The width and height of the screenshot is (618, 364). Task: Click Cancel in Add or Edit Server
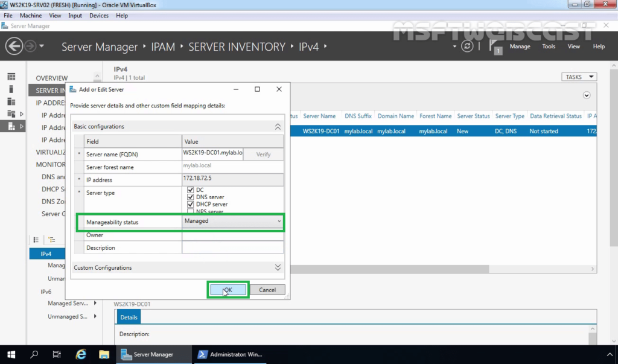(x=267, y=290)
